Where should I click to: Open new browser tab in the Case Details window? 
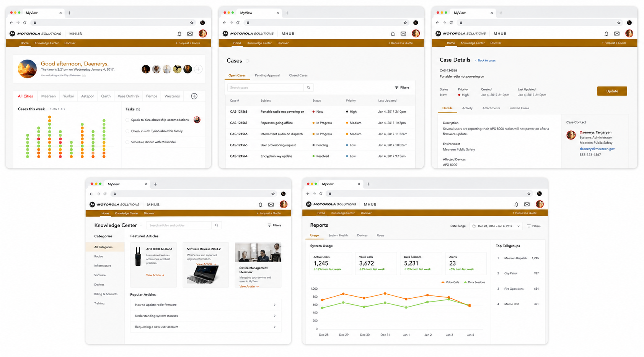pos(501,13)
